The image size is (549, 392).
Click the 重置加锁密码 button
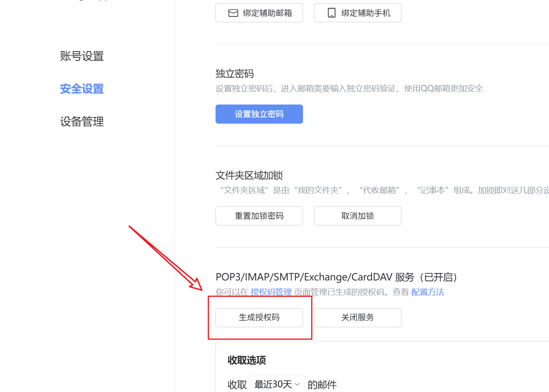(x=259, y=216)
